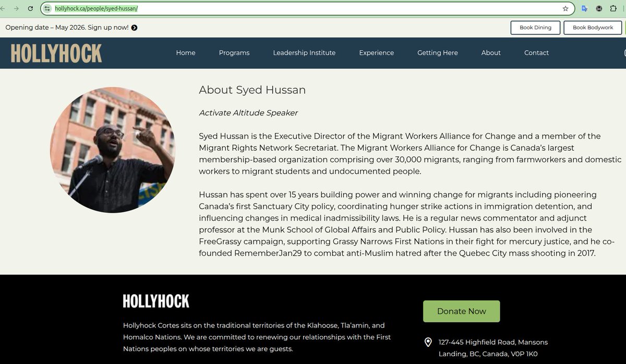Open the Experience menu item

click(x=377, y=53)
